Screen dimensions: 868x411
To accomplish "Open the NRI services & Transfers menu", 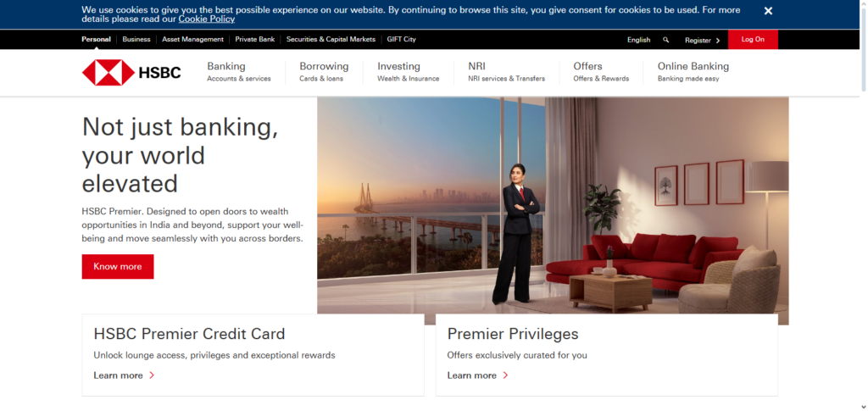I will [507, 72].
